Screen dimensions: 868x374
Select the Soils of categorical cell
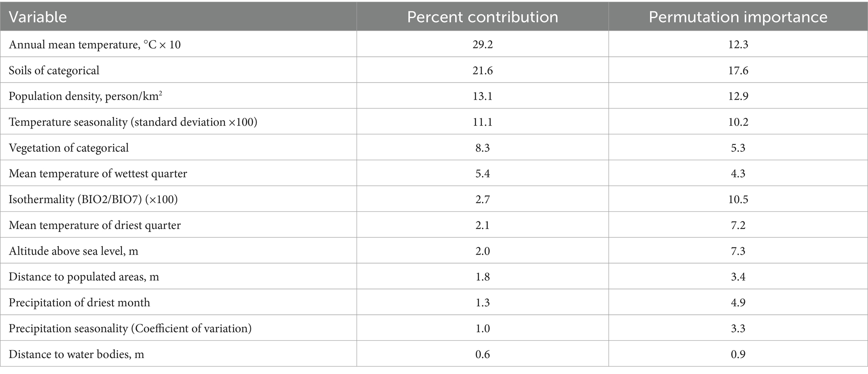click(54, 70)
